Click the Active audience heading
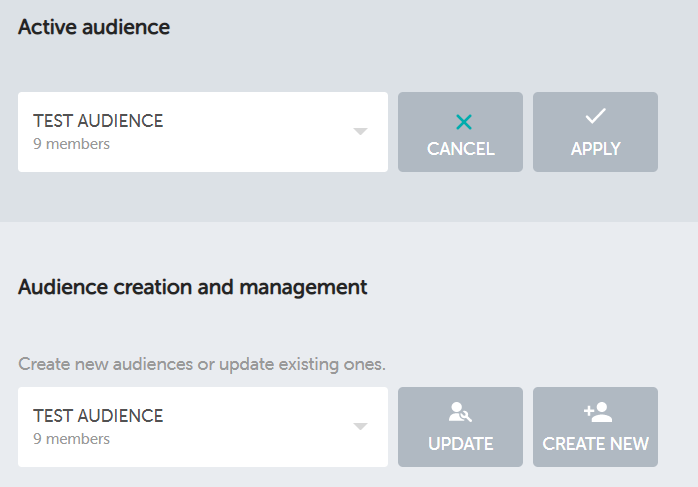This screenshot has width=698, height=487. [x=94, y=28]
